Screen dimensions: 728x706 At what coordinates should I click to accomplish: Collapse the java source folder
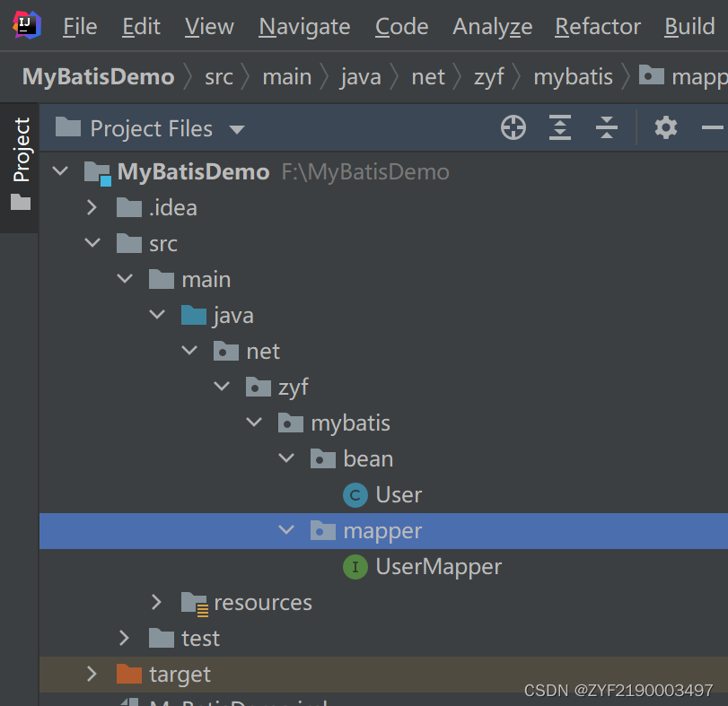tap(157, 314)
